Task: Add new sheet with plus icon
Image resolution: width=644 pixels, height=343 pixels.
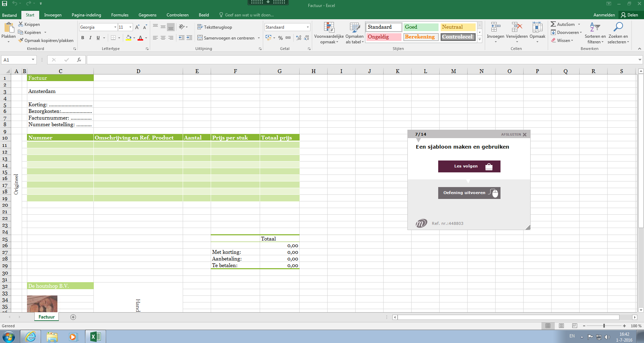Action: pos(73,317)
